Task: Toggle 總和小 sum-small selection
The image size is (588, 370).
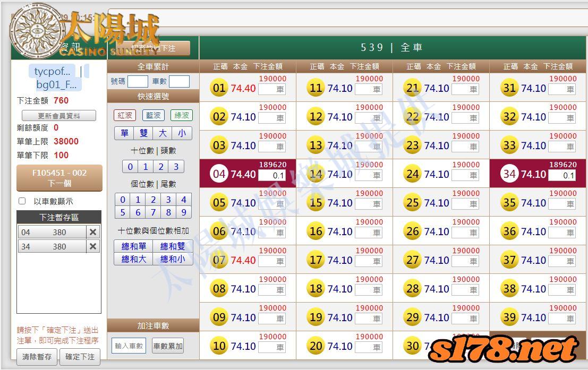Action: tap(173, 259)
